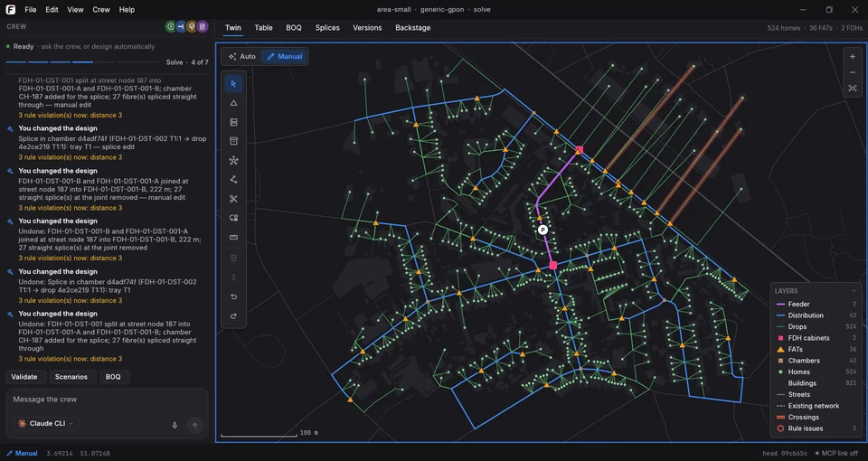868x461 pixels.
Task: Click the green crew avatar icon
Action: tap(171, 26)
